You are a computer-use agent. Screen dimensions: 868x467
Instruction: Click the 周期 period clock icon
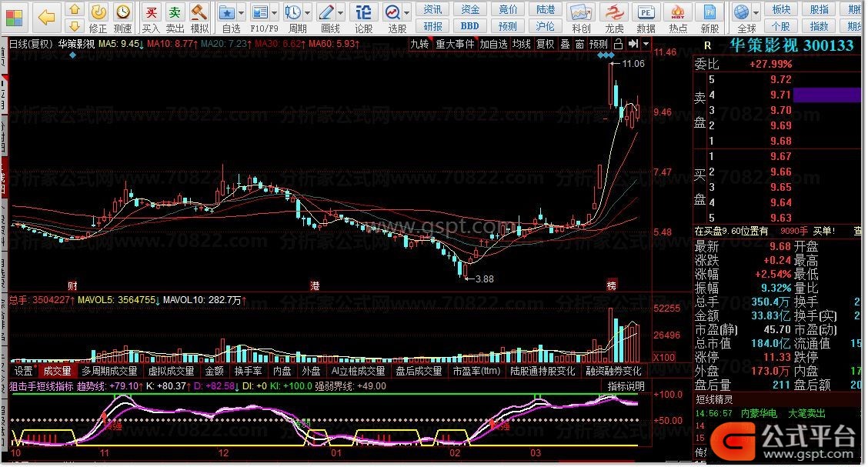click(x=293, y=12)
